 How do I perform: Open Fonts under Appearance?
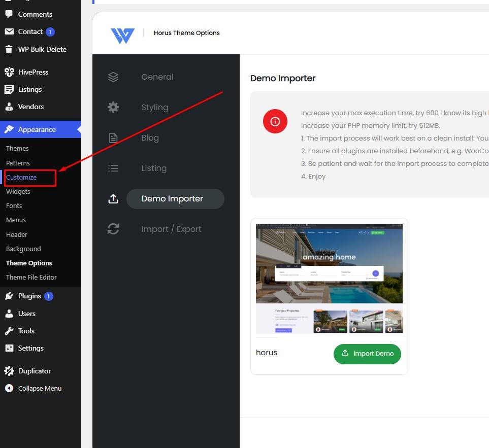point(14,205)
